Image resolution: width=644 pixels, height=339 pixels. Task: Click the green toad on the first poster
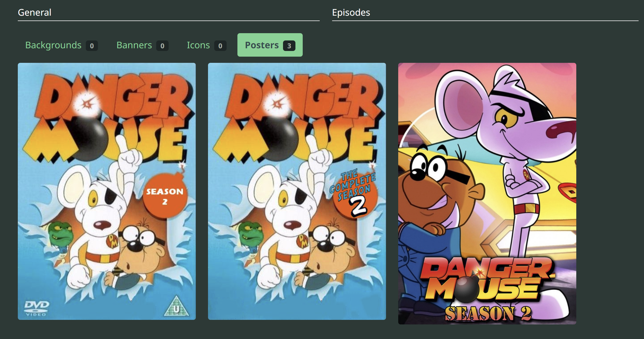(x=61, y=232)
